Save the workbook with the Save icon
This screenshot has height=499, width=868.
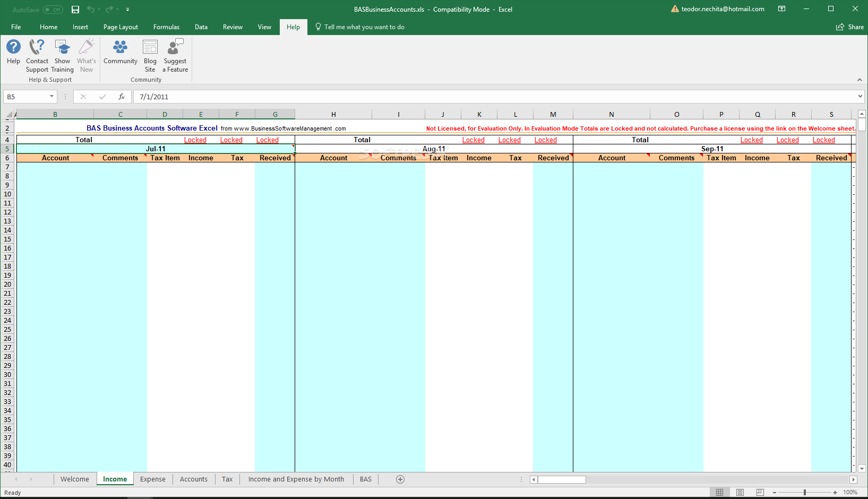pos(75,10)
